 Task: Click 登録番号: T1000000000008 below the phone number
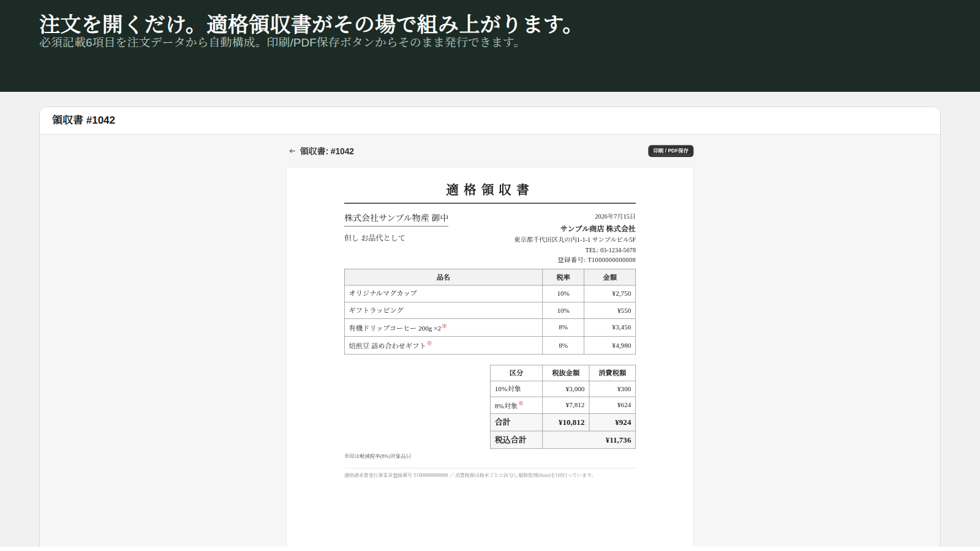597,260
